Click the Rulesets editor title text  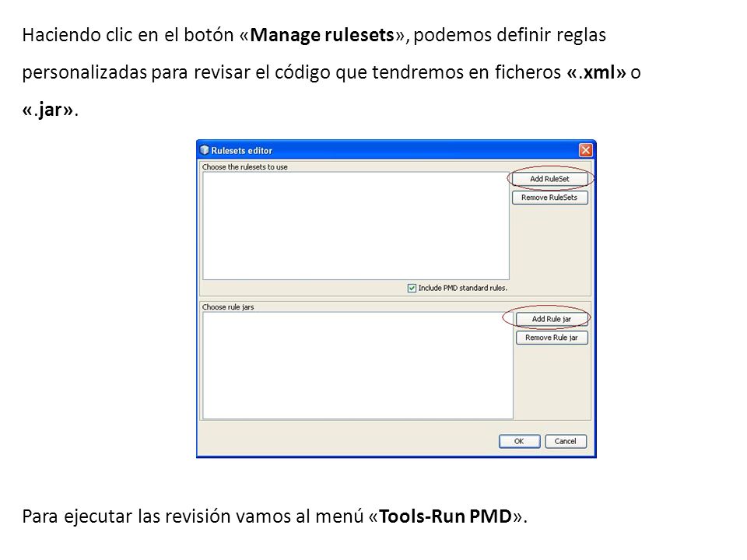(x=241, y=150)
